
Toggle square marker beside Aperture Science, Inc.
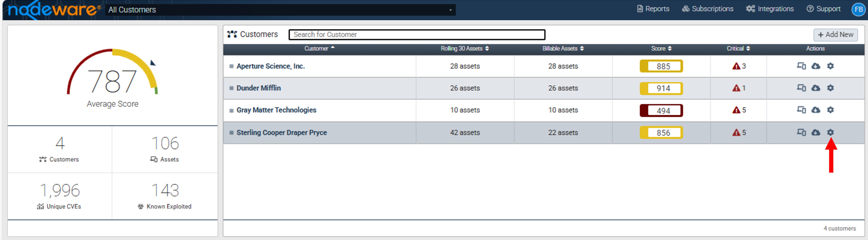pos(232,66)
